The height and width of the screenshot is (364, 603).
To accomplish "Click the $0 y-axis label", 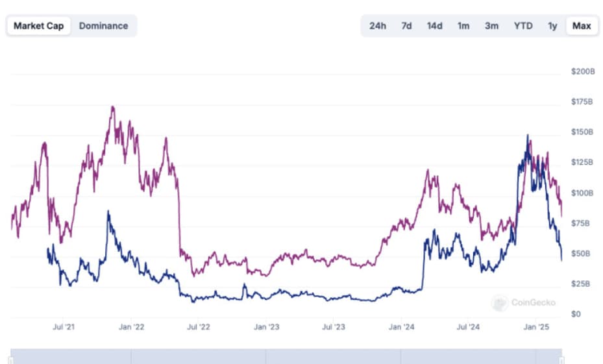I will click(x=576, y=314).
